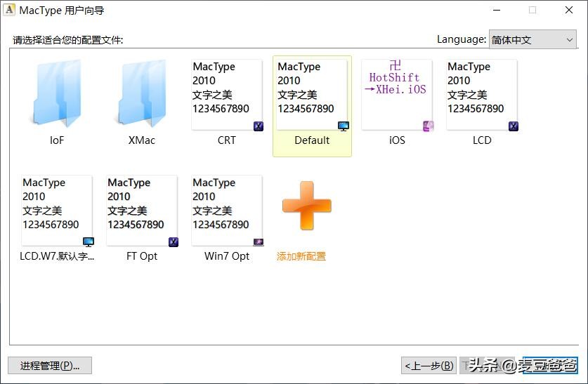Pick the LCD profile preview

[482, 95]
